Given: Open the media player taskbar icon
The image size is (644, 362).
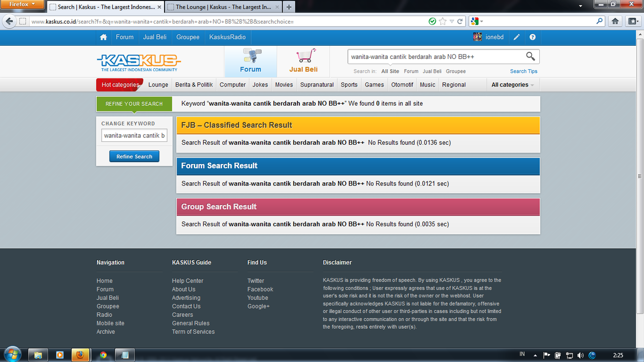Looking at the screenshot, I should [59, 355].
